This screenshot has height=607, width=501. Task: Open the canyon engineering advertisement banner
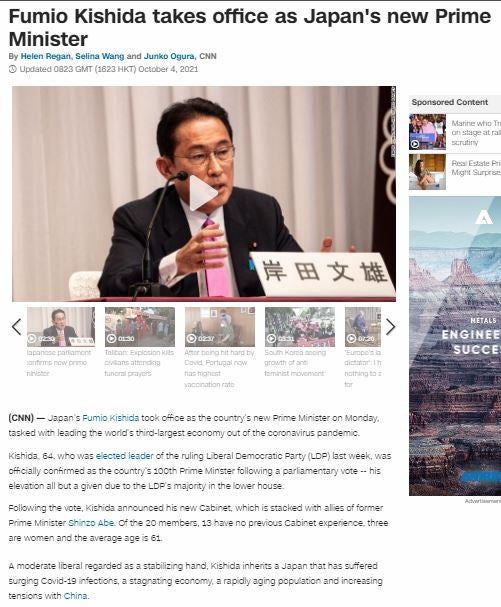click(x=455, y=346)
